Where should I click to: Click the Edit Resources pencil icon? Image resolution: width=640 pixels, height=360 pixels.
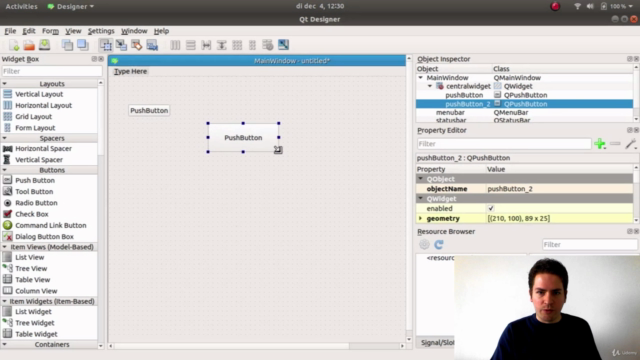(424, 244)
